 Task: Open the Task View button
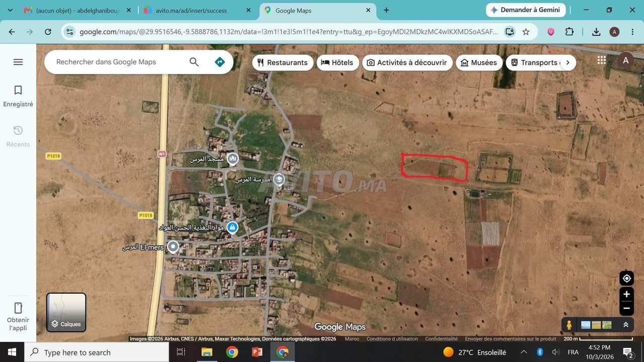click(181, 352)
